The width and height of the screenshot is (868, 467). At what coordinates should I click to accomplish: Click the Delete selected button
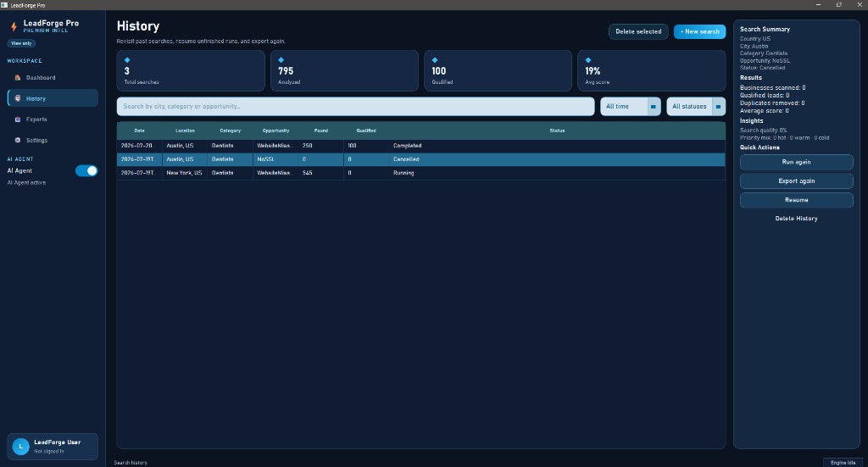coord(638,31)
